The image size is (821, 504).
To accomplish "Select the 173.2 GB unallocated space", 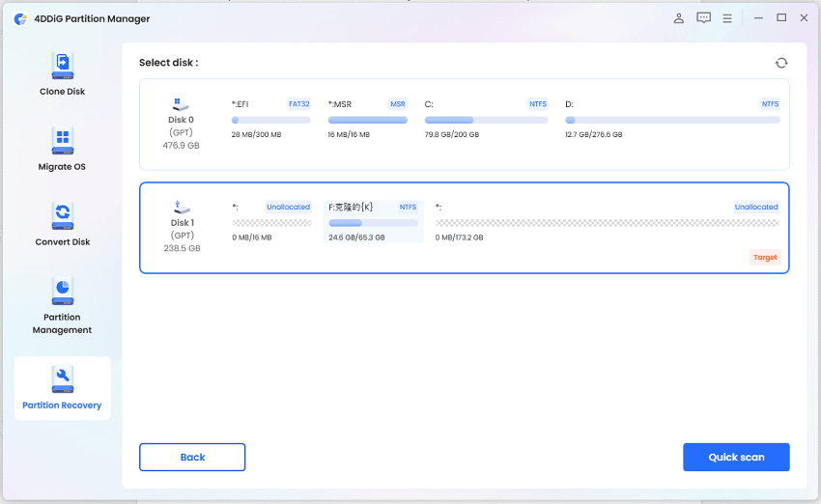I will [x=607, y=221].
